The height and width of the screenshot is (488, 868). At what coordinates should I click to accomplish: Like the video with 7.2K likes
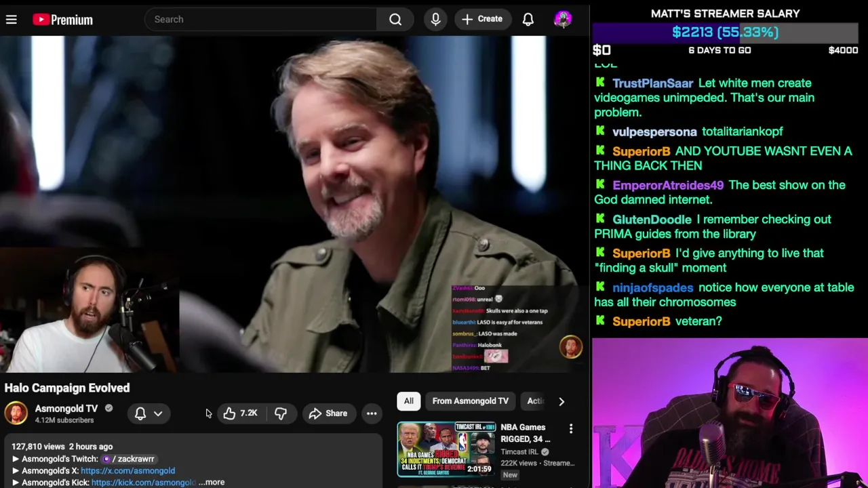(240, 413)
